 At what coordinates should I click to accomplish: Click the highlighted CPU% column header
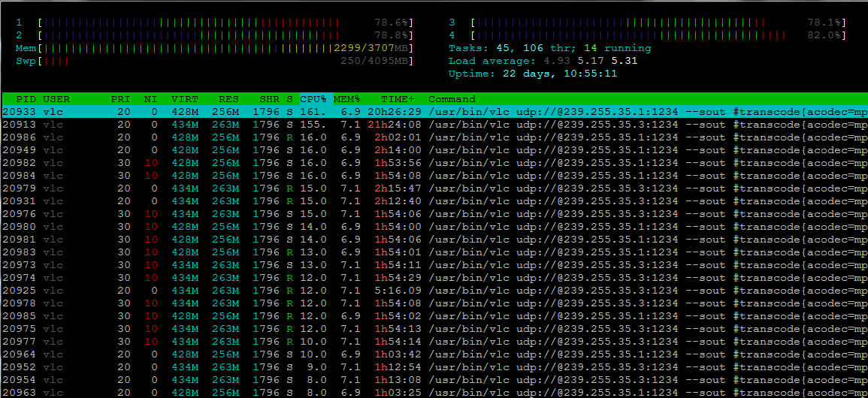pyautogui.click(x=316, y=99)
